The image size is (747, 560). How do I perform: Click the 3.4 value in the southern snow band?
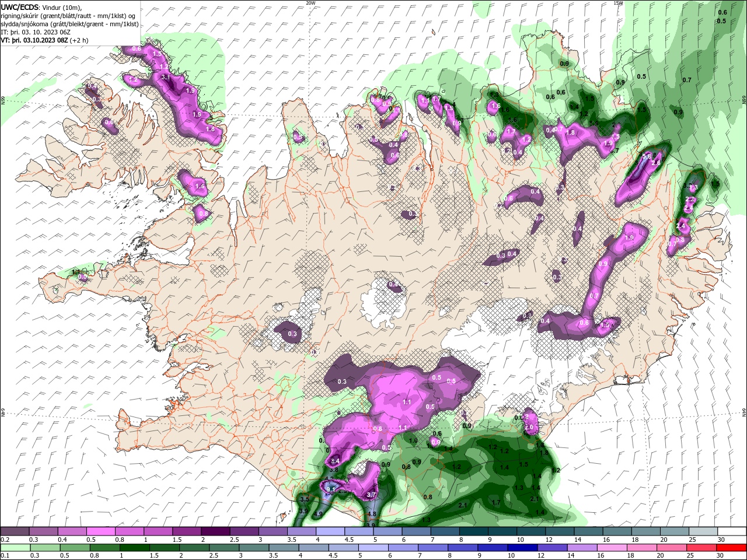coord(335,461)
